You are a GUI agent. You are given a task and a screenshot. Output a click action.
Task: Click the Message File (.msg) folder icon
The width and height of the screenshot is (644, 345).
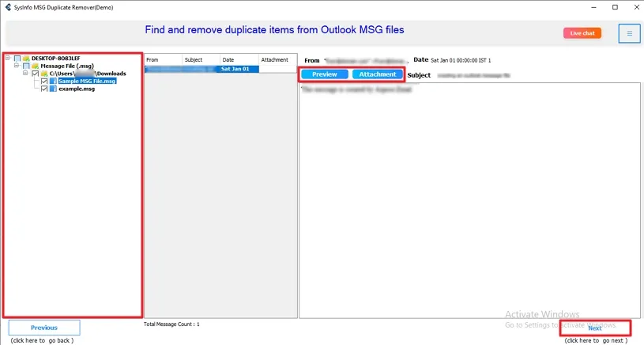pyautogui.click(x=35, y=66)
